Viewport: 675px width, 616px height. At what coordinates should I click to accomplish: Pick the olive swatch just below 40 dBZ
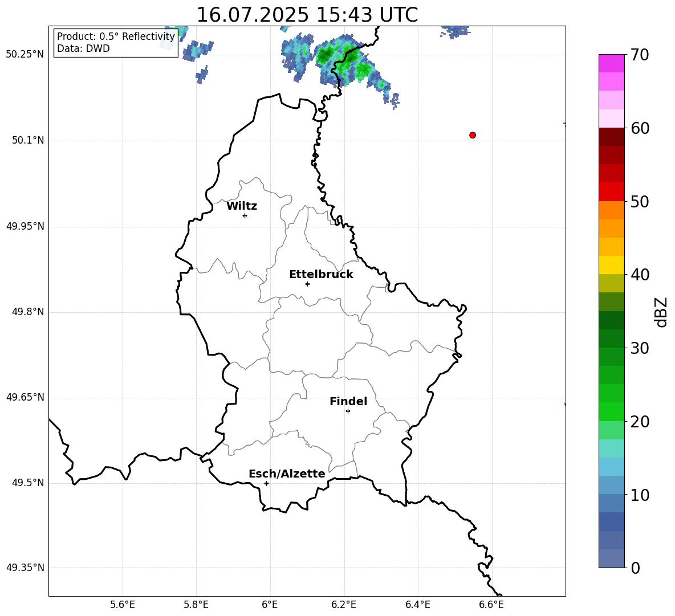tap(612, 283)
